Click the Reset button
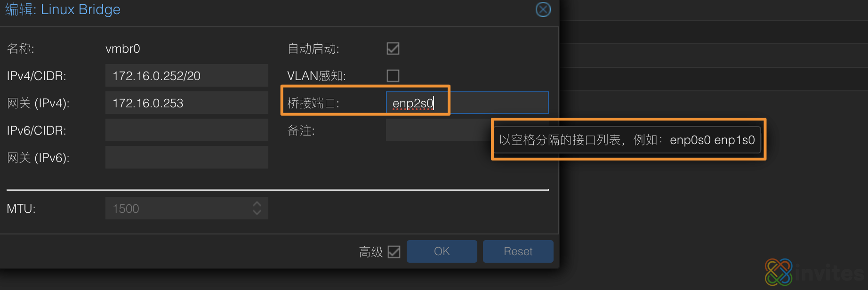868x290 pixels. (518, 251)
